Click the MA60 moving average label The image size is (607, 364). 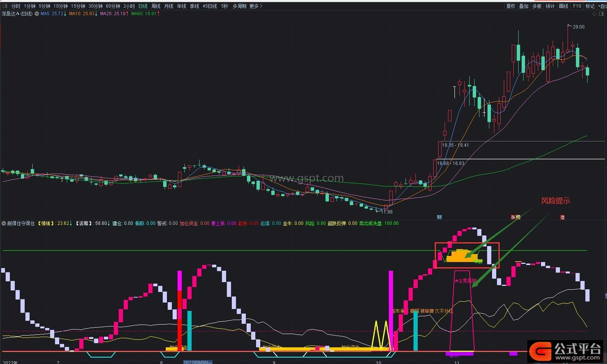coord(145,14)
